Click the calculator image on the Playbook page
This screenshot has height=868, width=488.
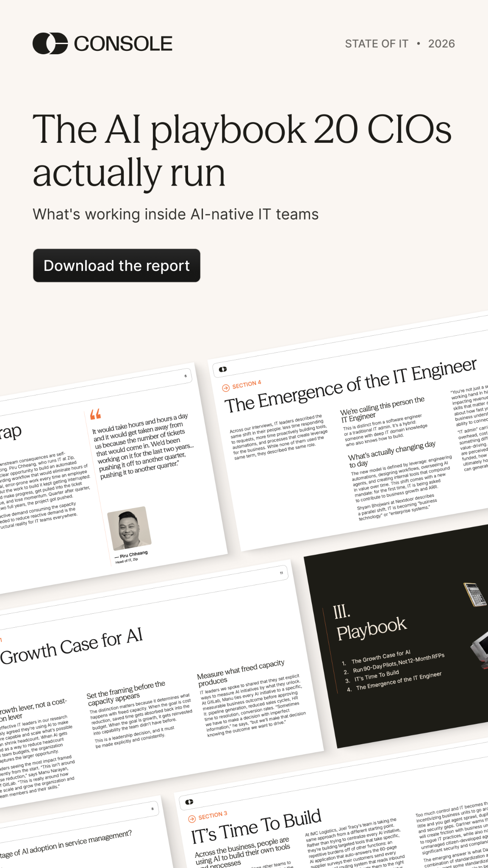point(474,594)
